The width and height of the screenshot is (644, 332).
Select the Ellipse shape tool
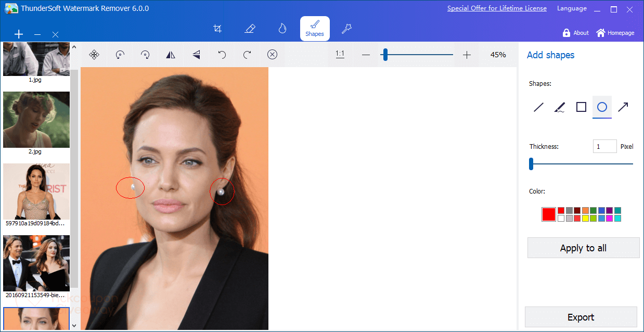coord(602,107)
